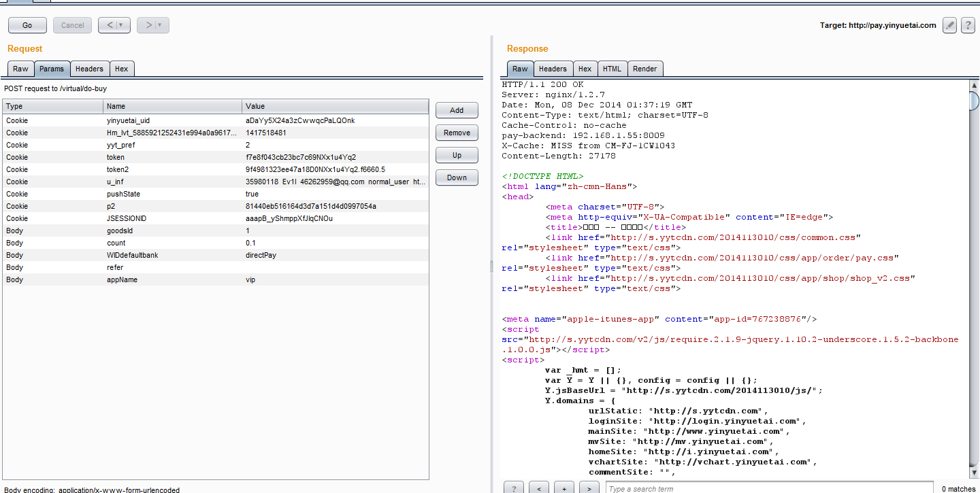Click the token cookie name cell
Screen dimensions: 980x493
pos(174,157)
